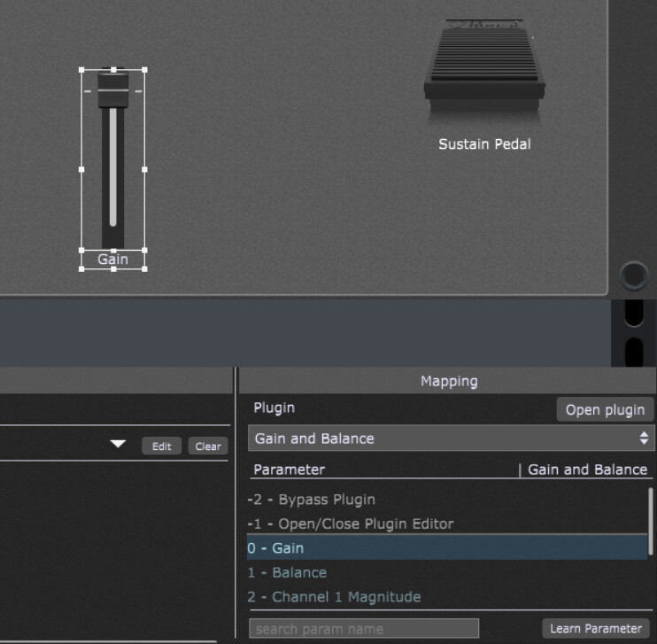Click the Learn Parameter button
The width and height of the screenshot is (657, 644).
[595, 628]
